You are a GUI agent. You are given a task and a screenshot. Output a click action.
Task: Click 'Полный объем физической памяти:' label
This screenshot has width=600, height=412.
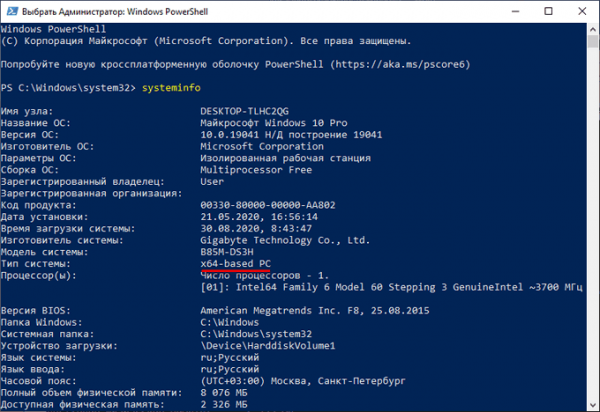[91, 393]
